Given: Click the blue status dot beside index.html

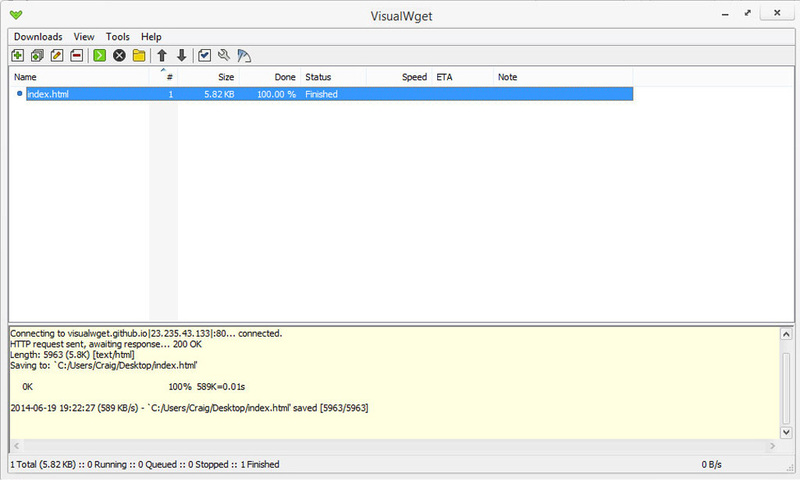Looking at the screenshot, I should click(19, 93).
